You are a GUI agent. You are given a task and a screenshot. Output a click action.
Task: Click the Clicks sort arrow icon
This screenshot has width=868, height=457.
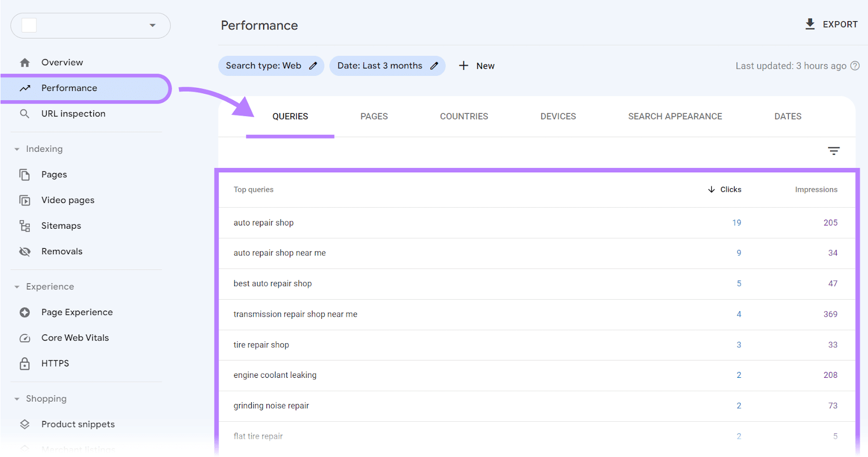click(711, 189)
